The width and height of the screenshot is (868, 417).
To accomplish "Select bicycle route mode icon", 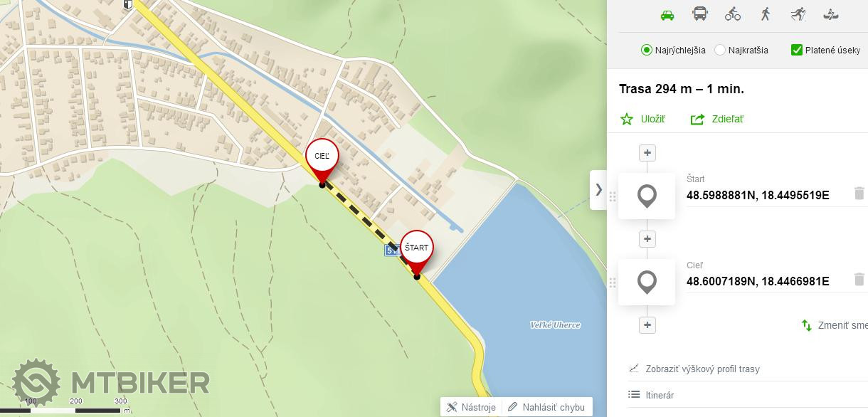I will coord(733,14).
